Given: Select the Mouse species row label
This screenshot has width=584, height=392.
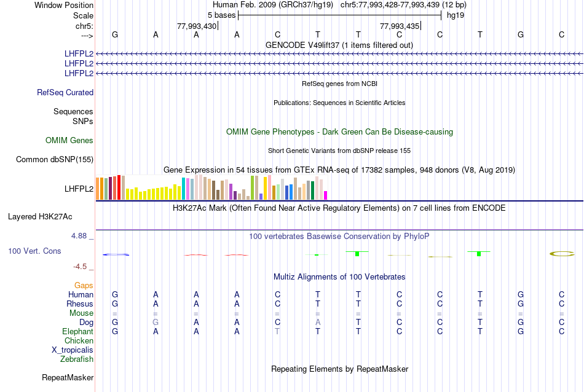Looking at the screenshot, I should pyautogui.click(x=81, y=313).
